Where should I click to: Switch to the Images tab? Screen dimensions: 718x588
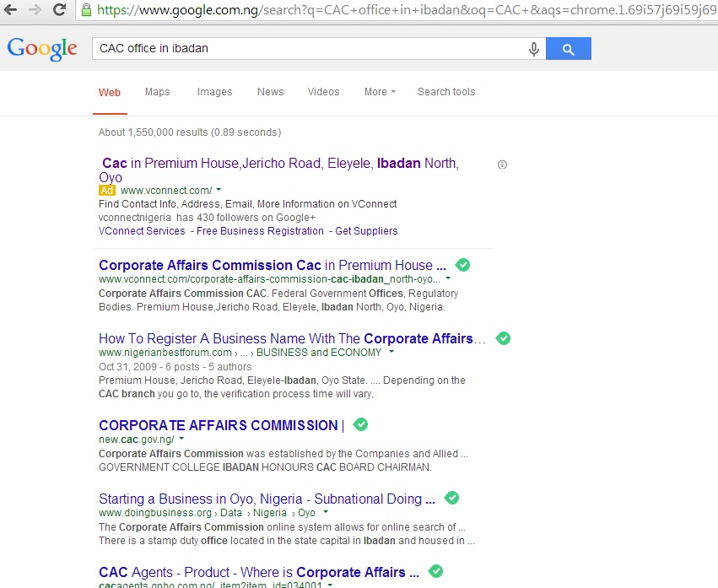215,92
